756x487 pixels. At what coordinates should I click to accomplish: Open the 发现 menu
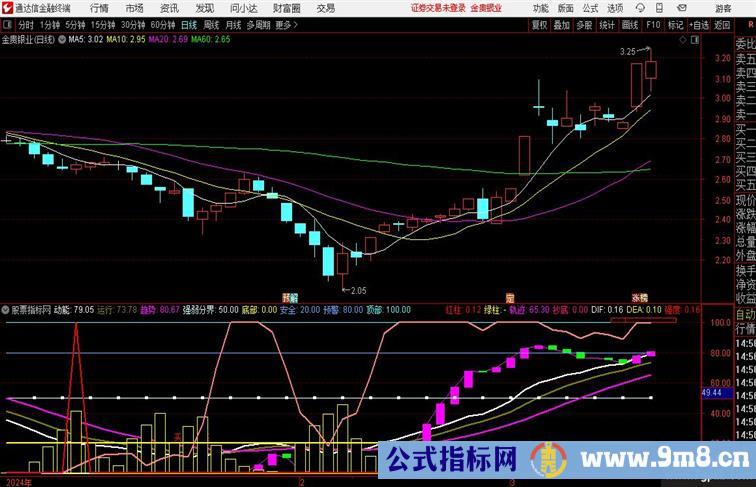pyautogui.click(x=204, y=8)
